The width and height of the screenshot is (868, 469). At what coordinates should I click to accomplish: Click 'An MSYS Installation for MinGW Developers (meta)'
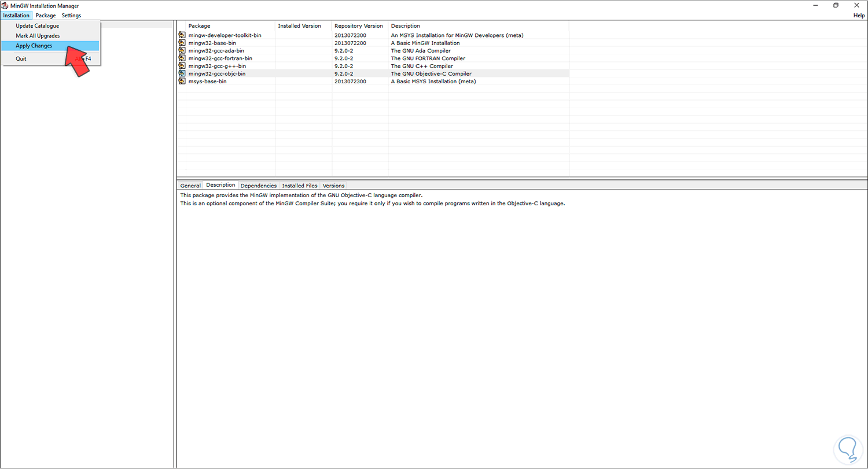coord(457,35)
